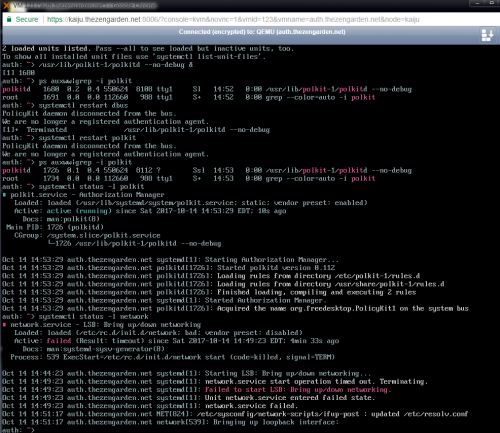Focus the kaiju.thezengarden.net address bar
This screenshot has height=433, width=500.
pos(233,19)
